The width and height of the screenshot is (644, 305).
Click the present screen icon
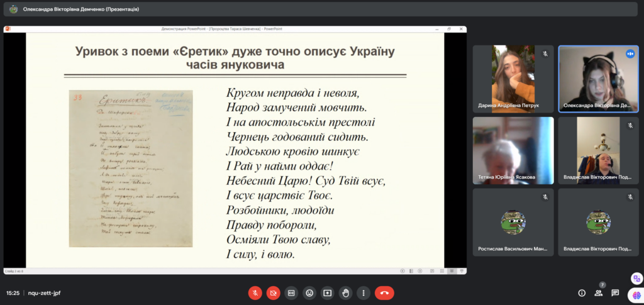pos(327,292)
